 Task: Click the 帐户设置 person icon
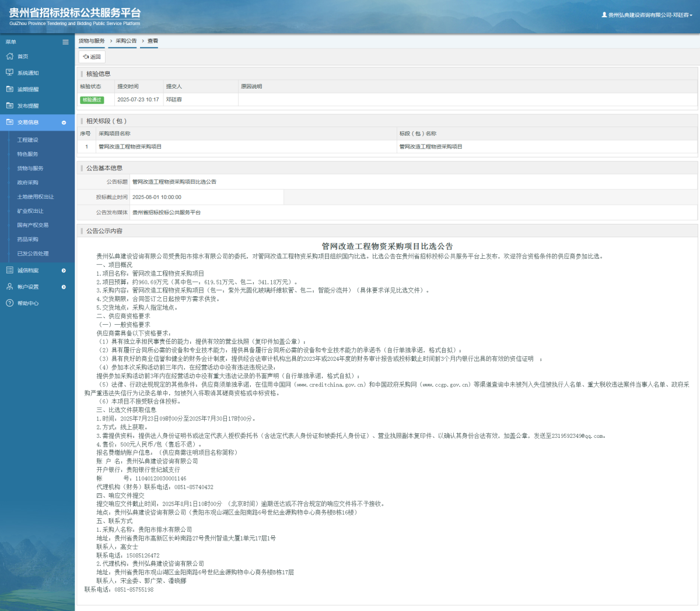(9, 287)
